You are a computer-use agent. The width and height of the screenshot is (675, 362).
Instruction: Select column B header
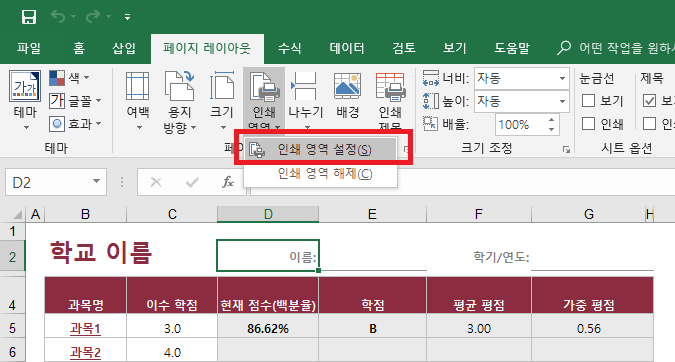[86, 214]
